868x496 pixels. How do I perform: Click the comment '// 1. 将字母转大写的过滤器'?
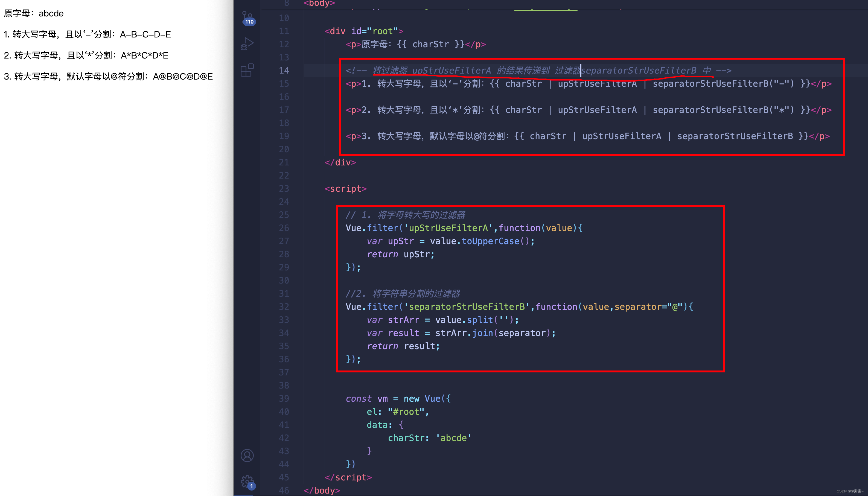click(x=405, y=215)
